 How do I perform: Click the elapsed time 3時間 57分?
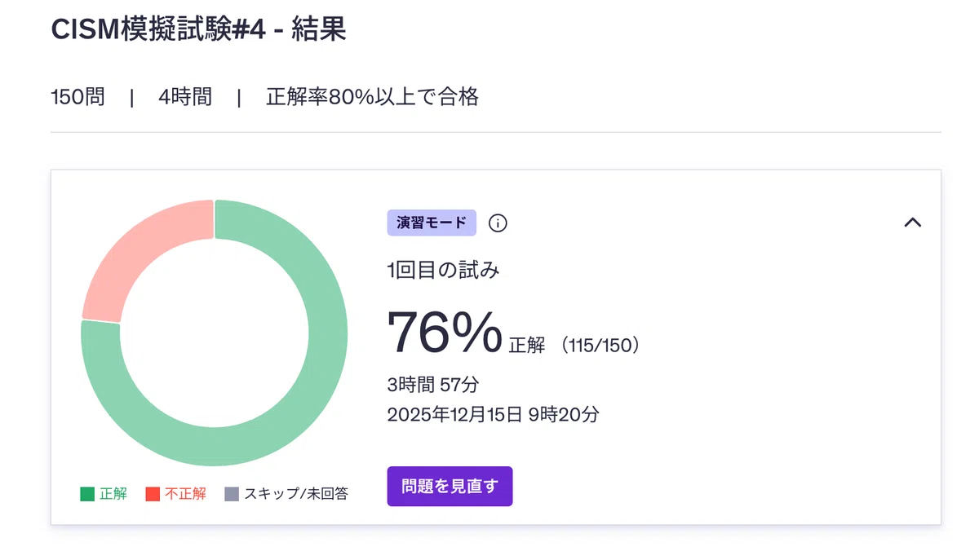pyautogui.click(x=433, y=385)
